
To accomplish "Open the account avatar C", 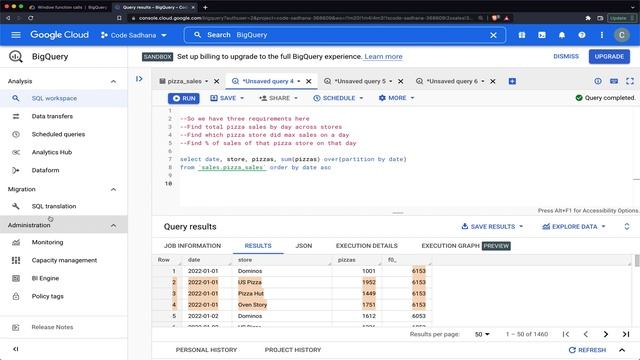I will click(622, 35).
